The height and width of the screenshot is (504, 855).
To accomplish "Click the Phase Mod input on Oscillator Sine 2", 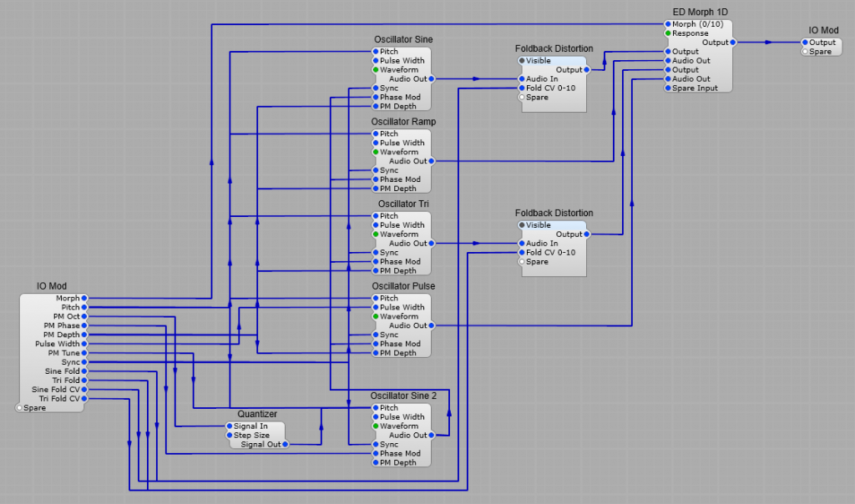I will 376,454.
